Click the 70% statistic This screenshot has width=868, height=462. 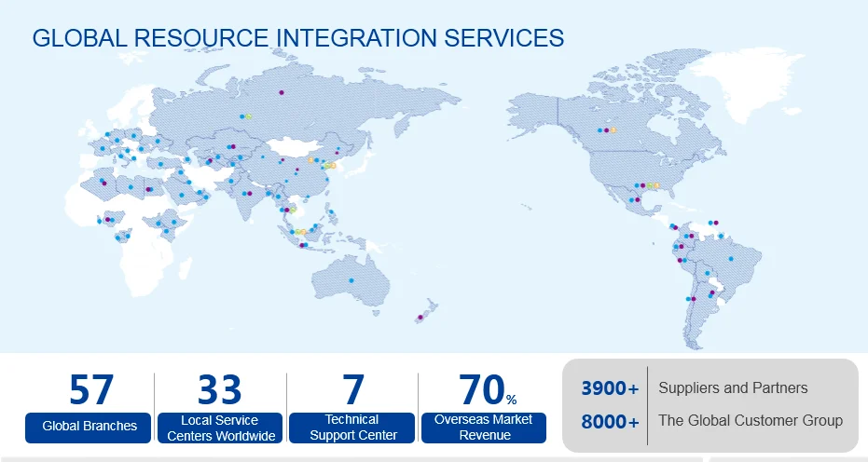[x=488, y=390]
